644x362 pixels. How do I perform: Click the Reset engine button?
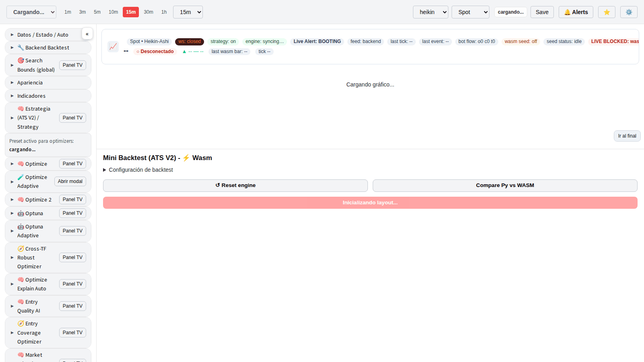click(235, 185)
